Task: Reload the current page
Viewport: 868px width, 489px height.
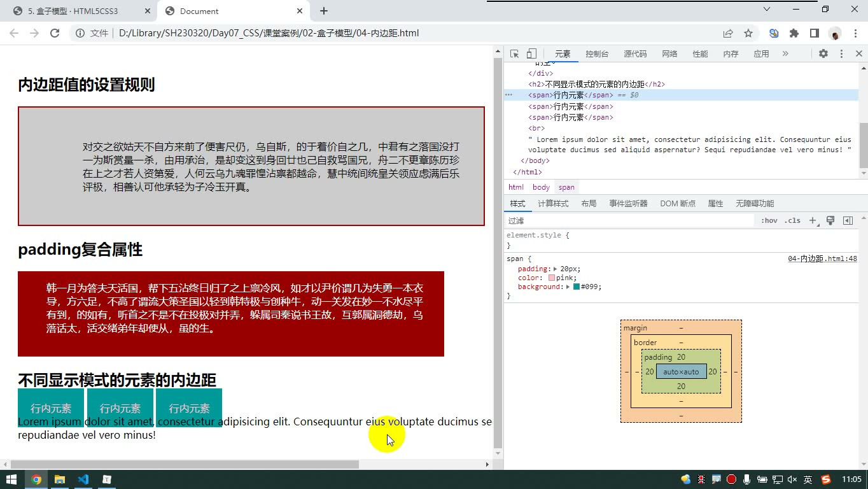Action: (55, 33)
